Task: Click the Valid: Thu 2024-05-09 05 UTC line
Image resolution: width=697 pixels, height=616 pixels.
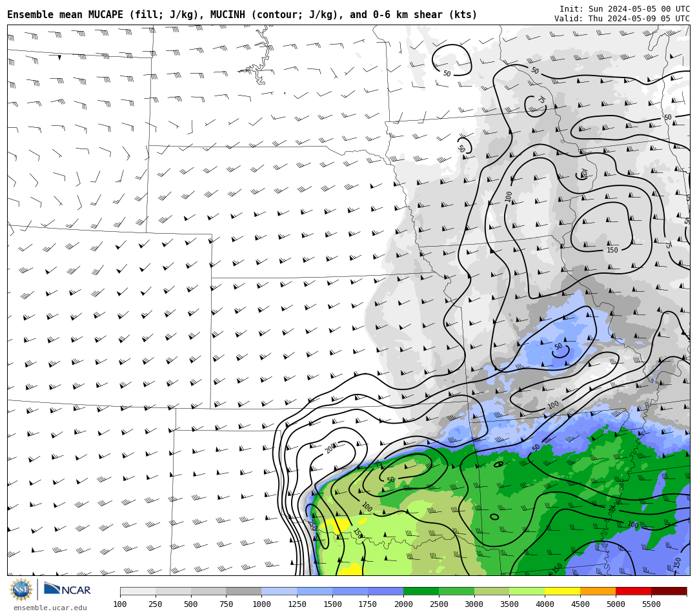Action: click(x=622, y=19)
